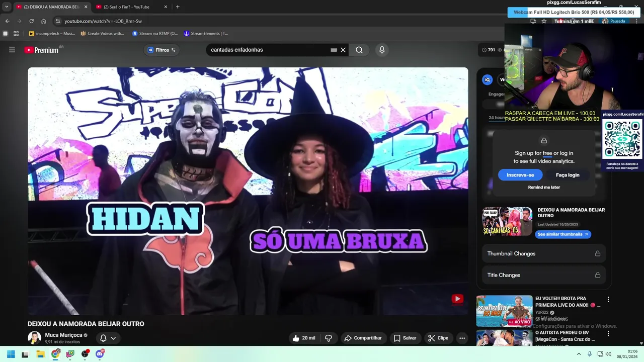Open the vidIQ Filtros button
The width and height of the screenshot is (644, 362).
[162, 50]
